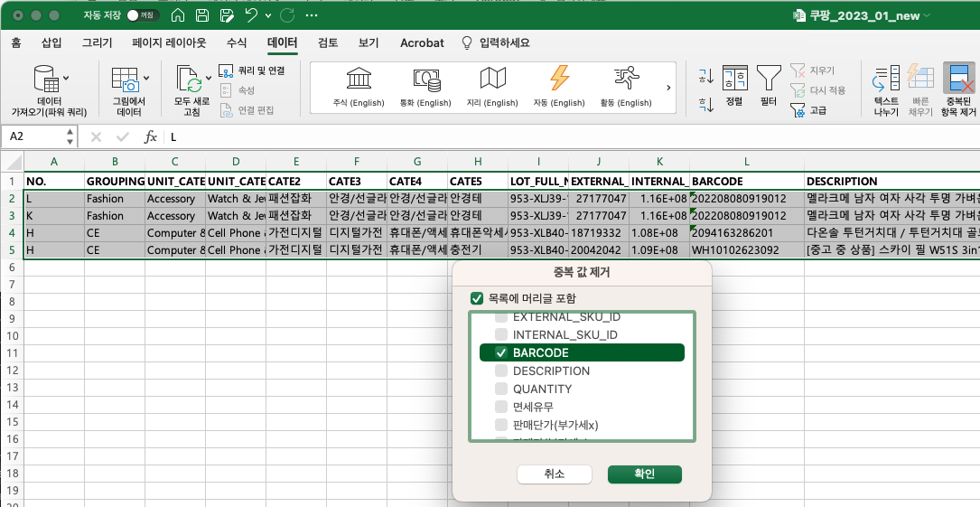Select the Geography (지리) data type icon
Viewport: 980px width, 507px height.
click(x=492, y=79)
